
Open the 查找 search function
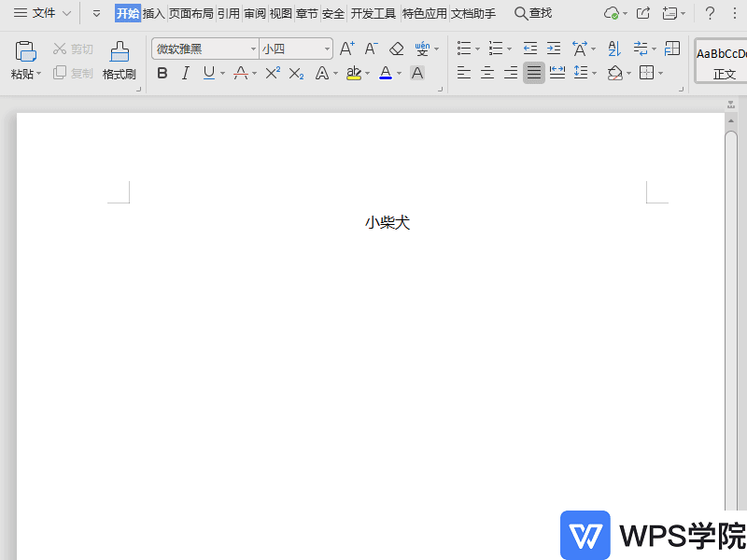click(532, 13)
